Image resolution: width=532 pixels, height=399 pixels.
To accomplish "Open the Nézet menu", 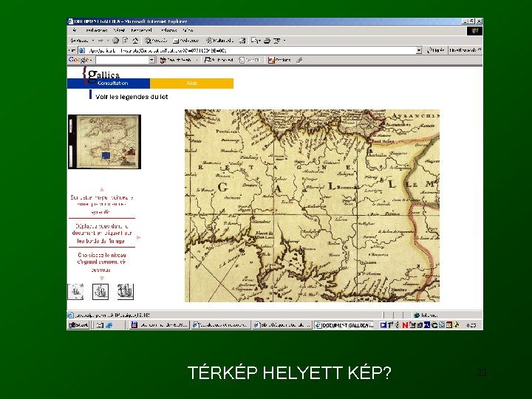I will click(x=120, y=30).
